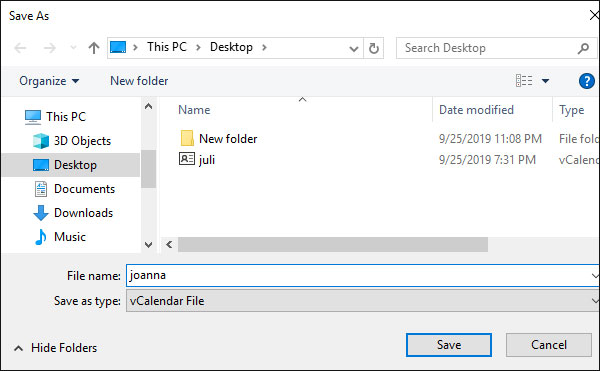
Task: Select Desktop in navigation pane
Action: click(x=71, y=165)
